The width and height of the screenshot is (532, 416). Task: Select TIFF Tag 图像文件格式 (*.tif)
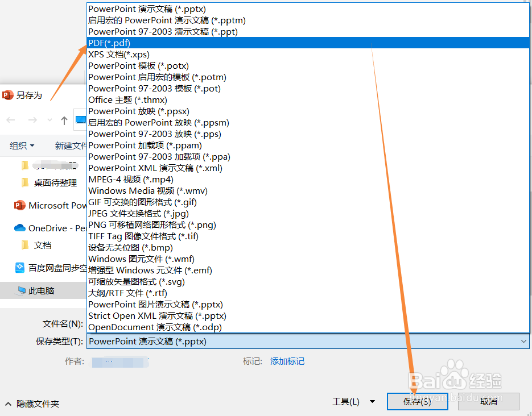(308, 236)
